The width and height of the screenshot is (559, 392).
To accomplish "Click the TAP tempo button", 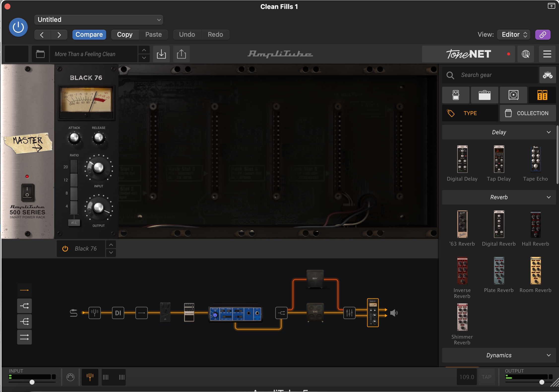I will point(486,377).
